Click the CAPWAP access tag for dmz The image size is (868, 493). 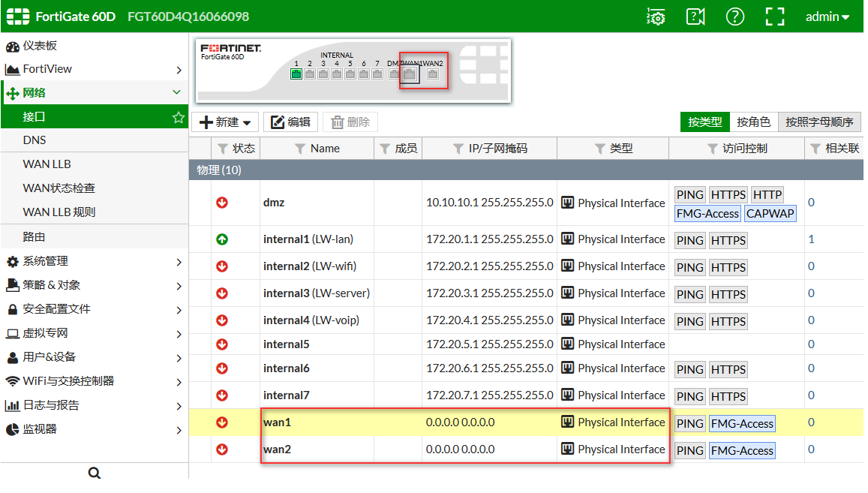(770, 214)
